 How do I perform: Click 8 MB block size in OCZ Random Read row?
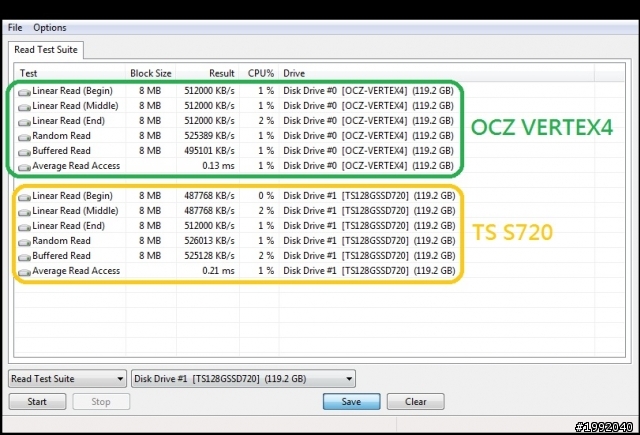click(x=150, y=136)
